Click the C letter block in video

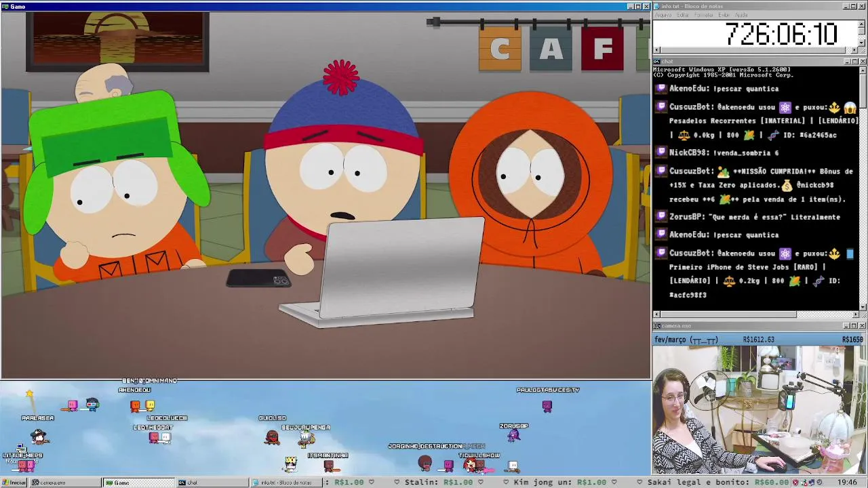pos(500,49)
